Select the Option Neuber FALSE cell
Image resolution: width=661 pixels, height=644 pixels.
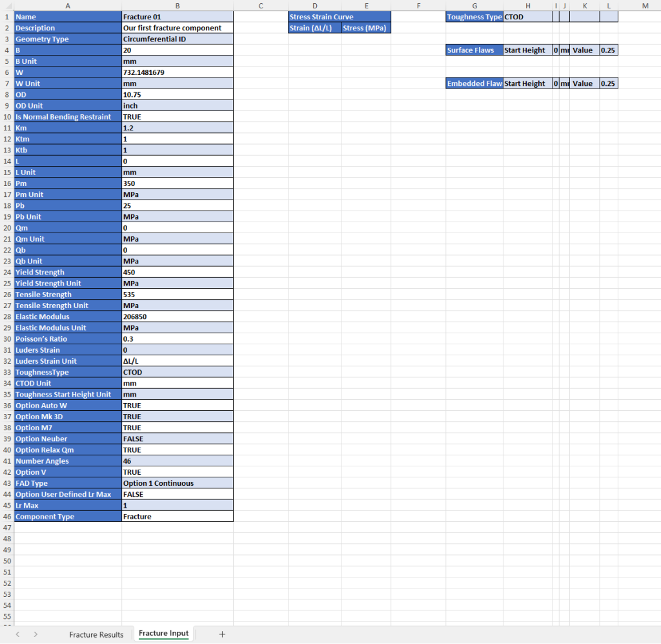tap(177, 439)
